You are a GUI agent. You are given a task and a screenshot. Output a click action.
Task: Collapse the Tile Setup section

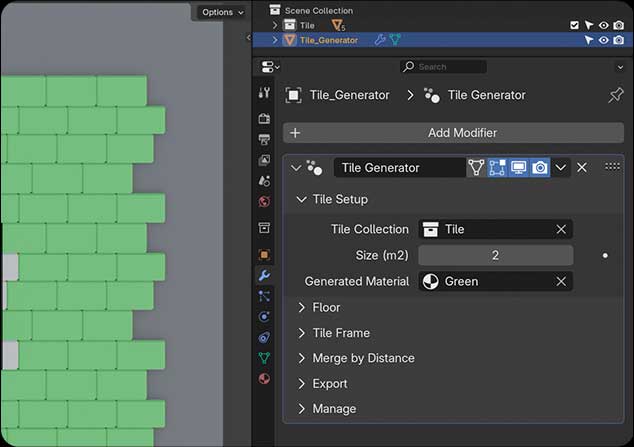[x=301, y=199]
